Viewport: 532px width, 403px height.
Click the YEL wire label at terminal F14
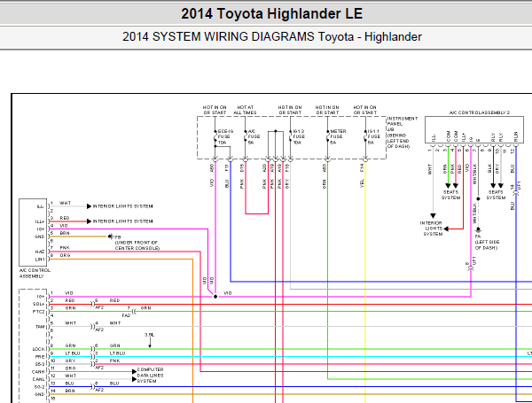click(x=362, y=183)
